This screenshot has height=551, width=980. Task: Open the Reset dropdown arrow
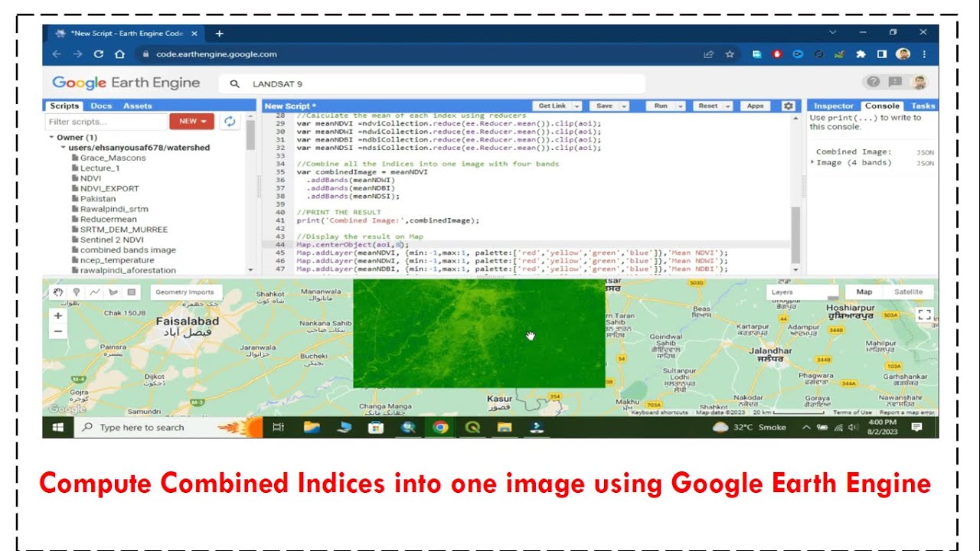(727, 106)
